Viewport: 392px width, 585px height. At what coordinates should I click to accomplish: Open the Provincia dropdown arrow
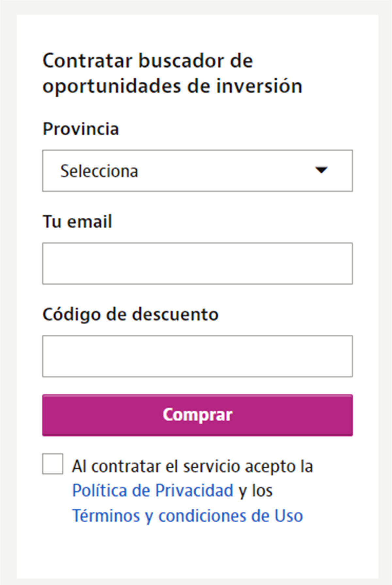coord(321,170)
